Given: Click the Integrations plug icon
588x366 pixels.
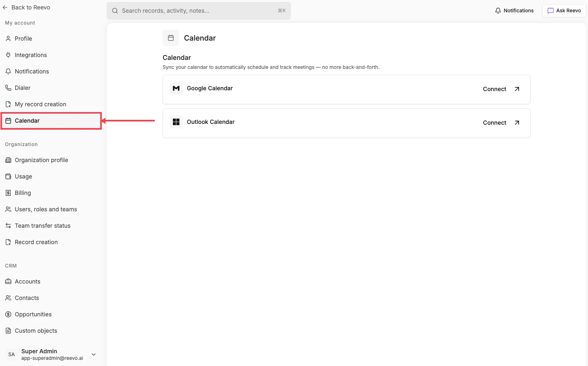Looking at the screenshot, I should pyautogui.click(x=8, y=55).
